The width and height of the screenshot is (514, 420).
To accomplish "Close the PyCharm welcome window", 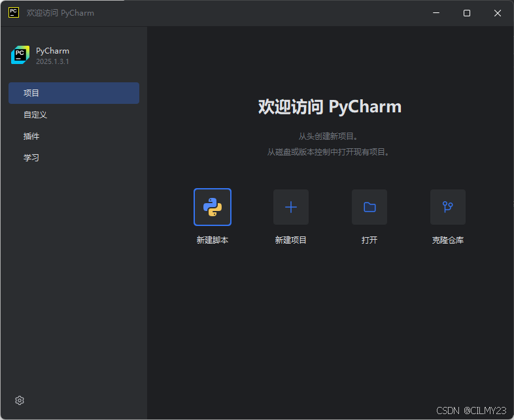I will click(x=498, y=13).
